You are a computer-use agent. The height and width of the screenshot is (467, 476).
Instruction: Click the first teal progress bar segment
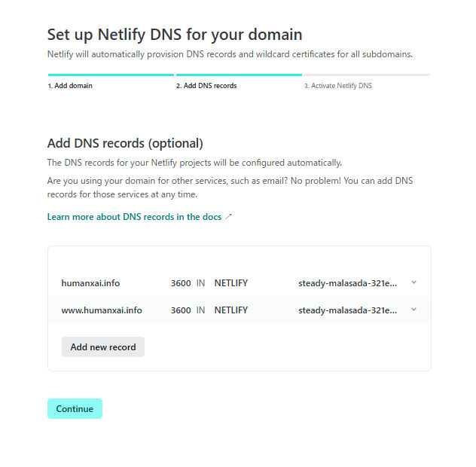pos(111,75)
